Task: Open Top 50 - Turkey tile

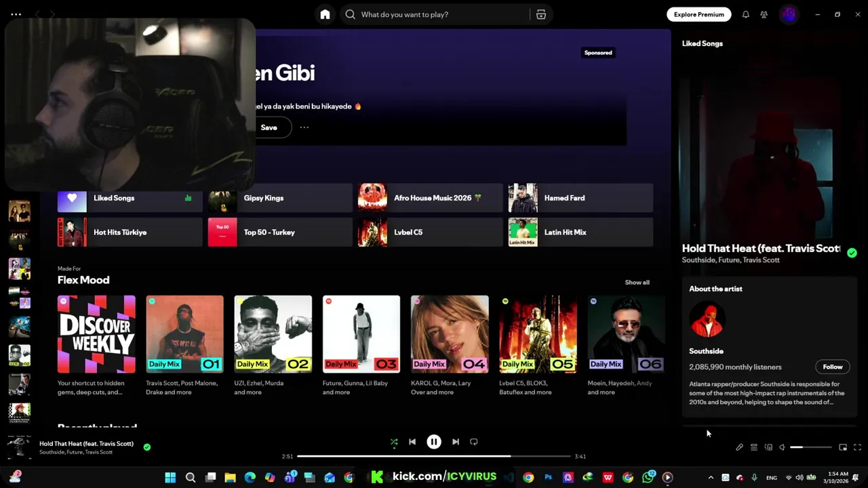Action: pos(280,232)
